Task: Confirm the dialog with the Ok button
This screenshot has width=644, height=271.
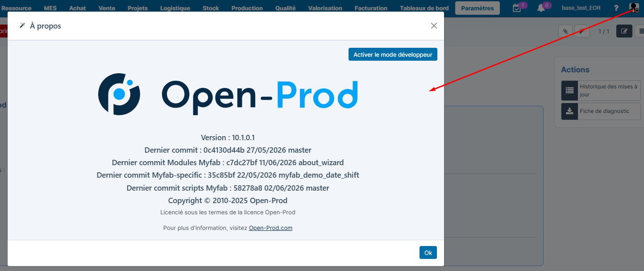Action: (x=428, y=253)
